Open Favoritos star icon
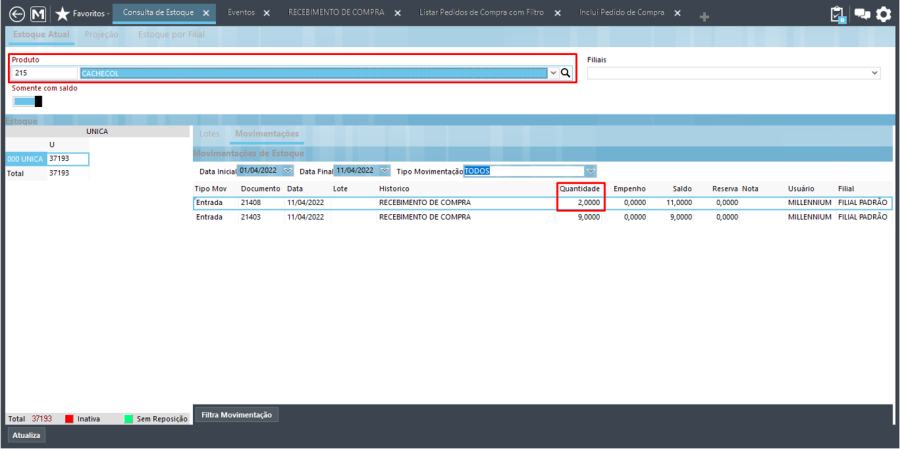This screenshot has width=900, height=449. click(62, 14)
